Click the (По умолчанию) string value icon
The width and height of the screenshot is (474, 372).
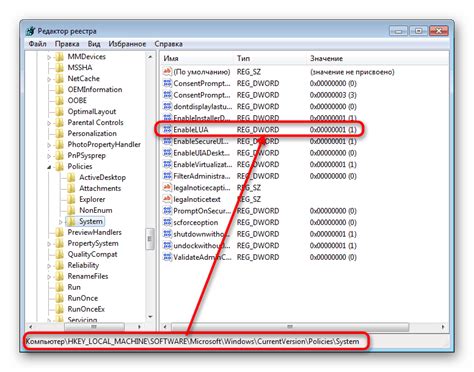(x=167, y=72)
